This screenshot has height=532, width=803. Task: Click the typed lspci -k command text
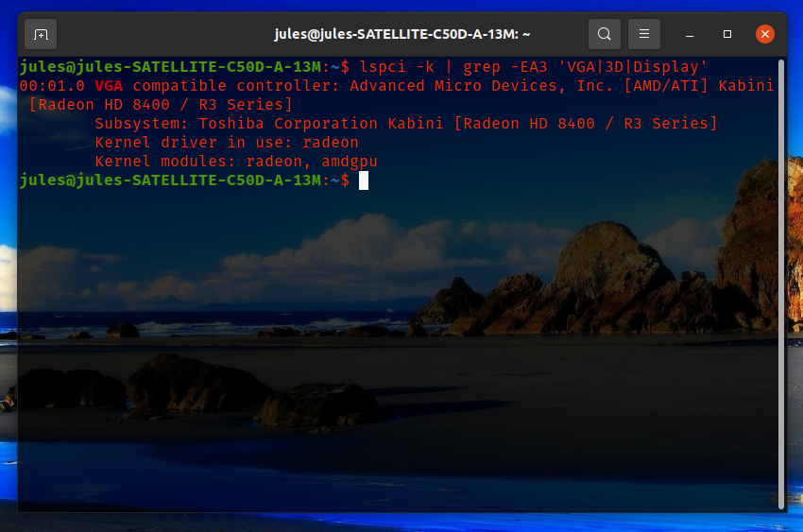coord(397,67)
